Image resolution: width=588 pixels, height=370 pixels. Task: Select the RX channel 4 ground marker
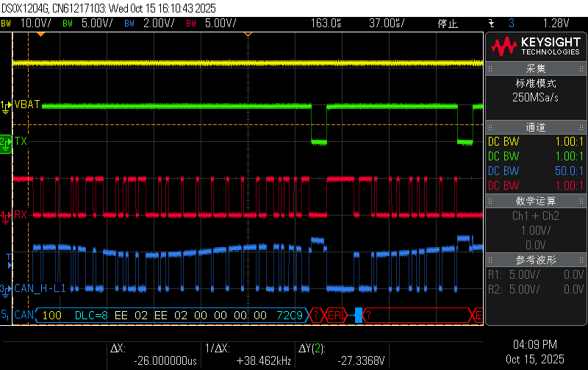coord(6,215)
